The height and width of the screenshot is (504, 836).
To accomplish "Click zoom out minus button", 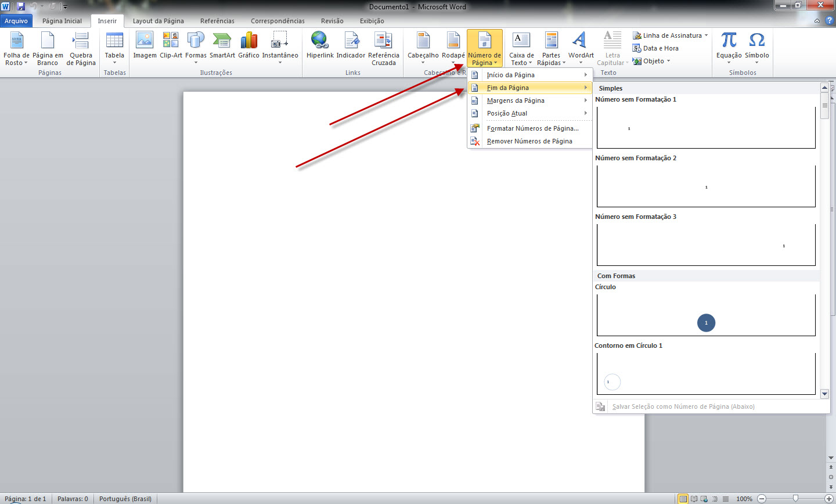I will (762, 499).
